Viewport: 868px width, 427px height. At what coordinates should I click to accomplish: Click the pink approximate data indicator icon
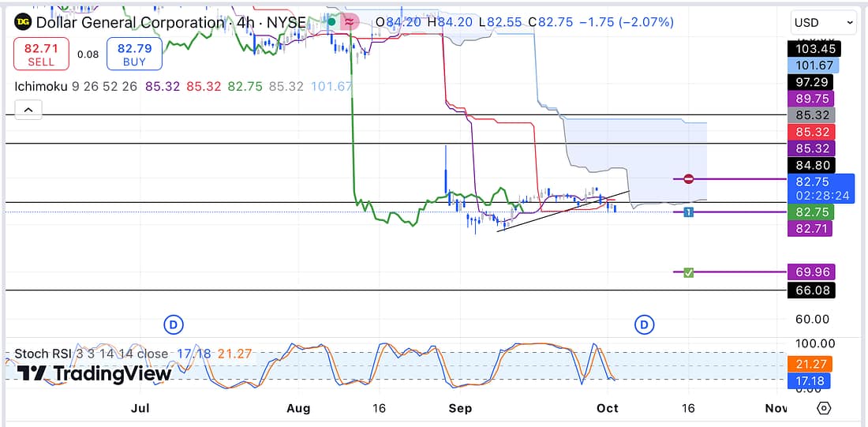tap(350, 22)
